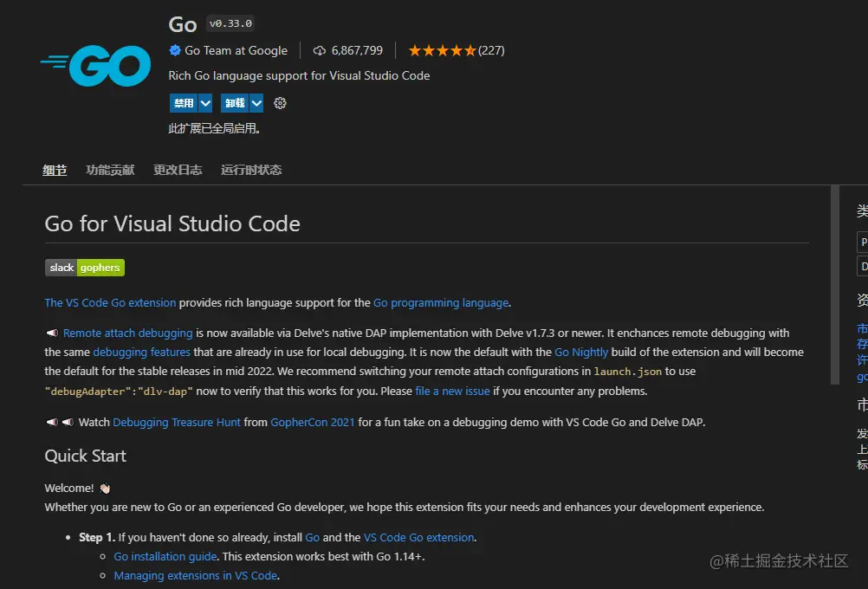Switch to the 功能贡献 tab
The height and width of the screenshot is (589, 868).
tap(110, 170)
